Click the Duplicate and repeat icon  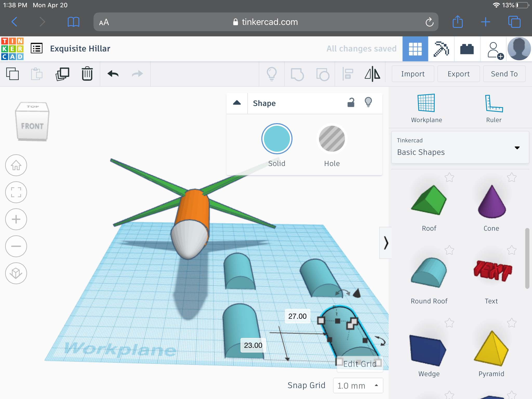pyautogui.click(x=62, y=74)
